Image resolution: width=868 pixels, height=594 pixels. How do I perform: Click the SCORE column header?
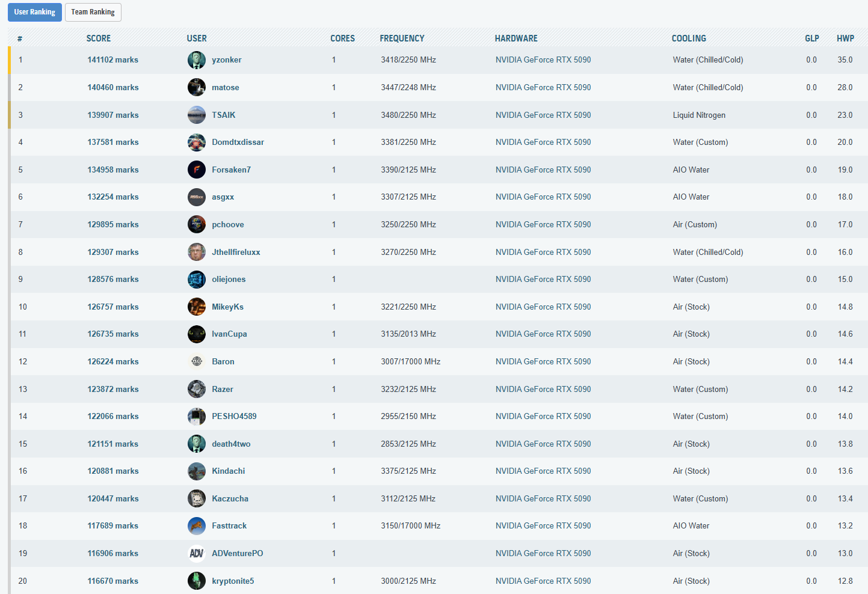98,38
